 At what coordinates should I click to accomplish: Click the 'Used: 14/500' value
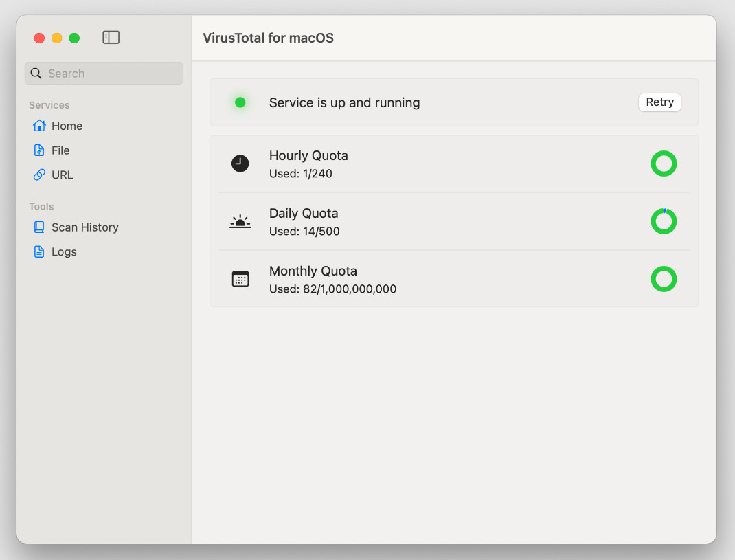point(304,232)
